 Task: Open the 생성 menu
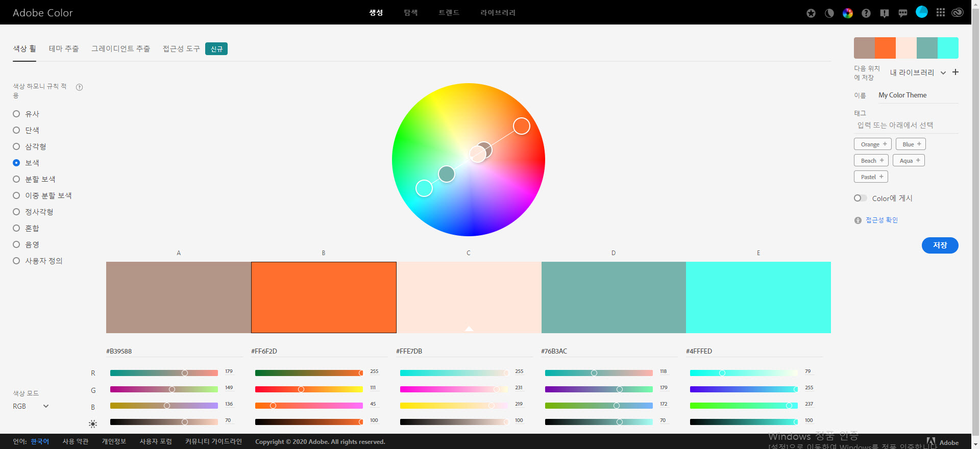point(376,13)
